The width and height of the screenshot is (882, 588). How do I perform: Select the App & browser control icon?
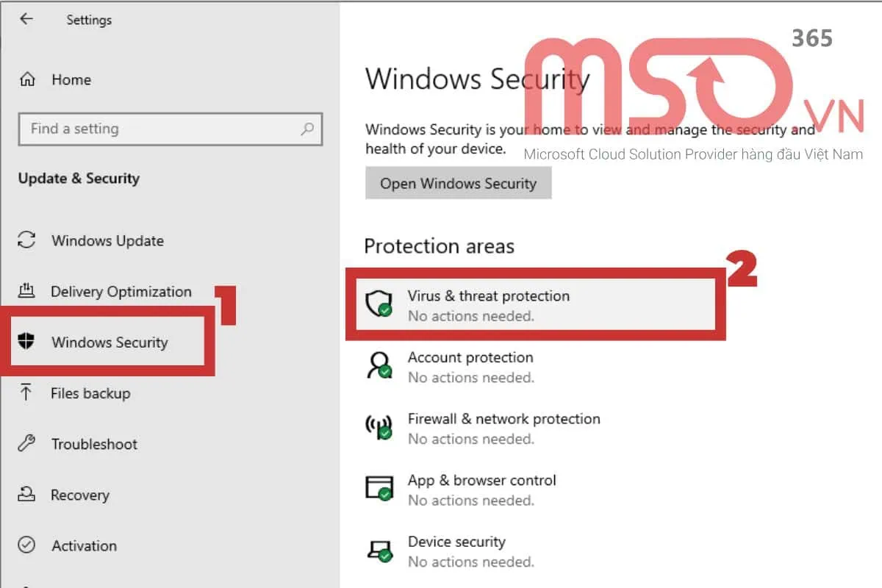(x=378, y=489)
